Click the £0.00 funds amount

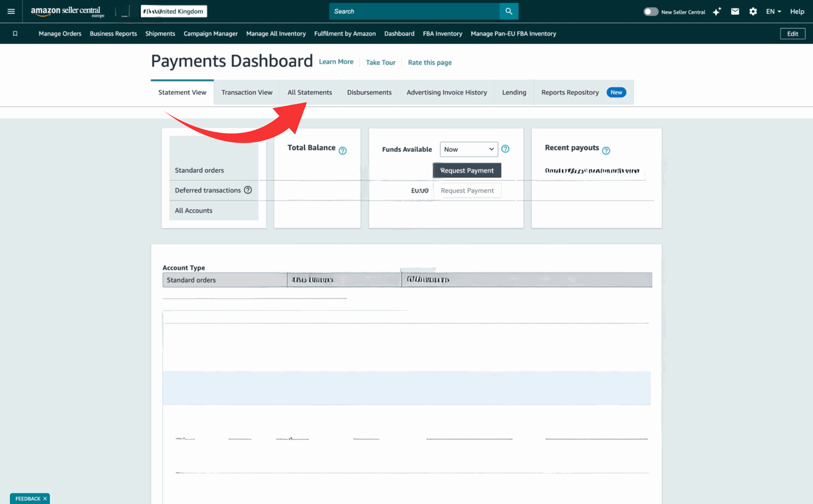click(420, 191)
